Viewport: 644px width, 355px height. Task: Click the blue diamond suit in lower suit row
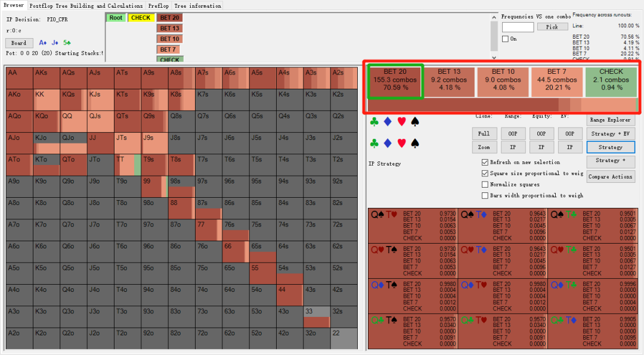click(x=388, y=143)
